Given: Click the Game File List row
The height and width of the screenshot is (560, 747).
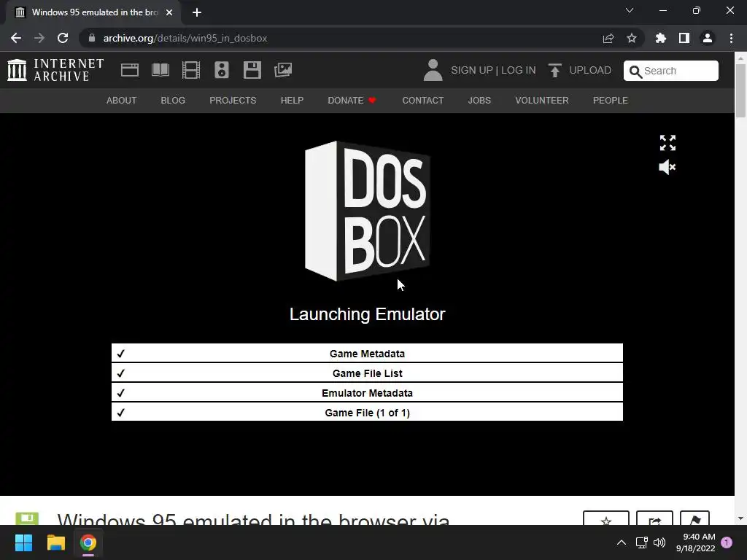Looking at the screenshot, I should point(367,373).
